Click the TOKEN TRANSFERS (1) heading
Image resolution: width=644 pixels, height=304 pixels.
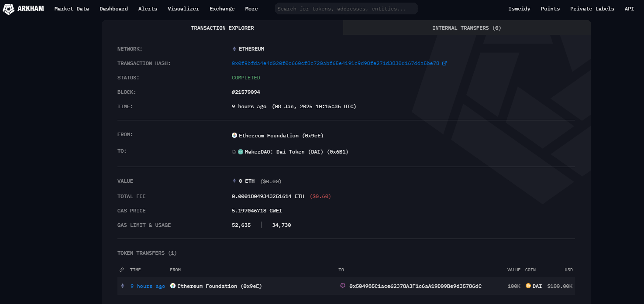tap(147, 253)
